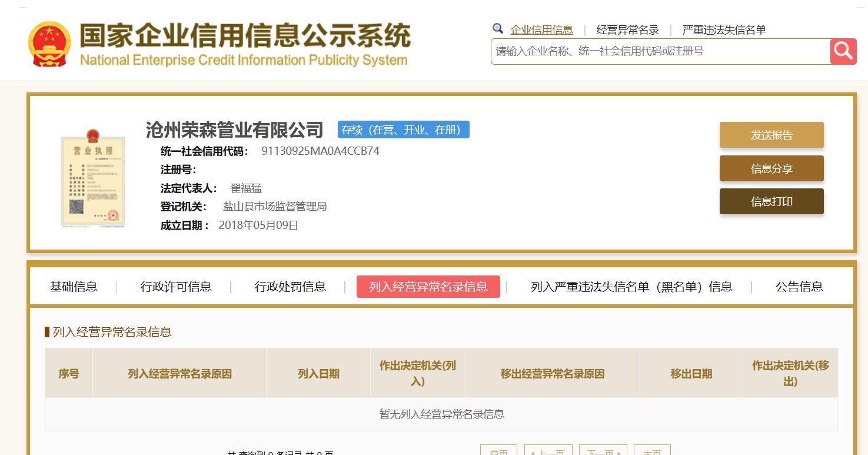Click the 列入经营异常名录原因 column header

tap(179, 373)
